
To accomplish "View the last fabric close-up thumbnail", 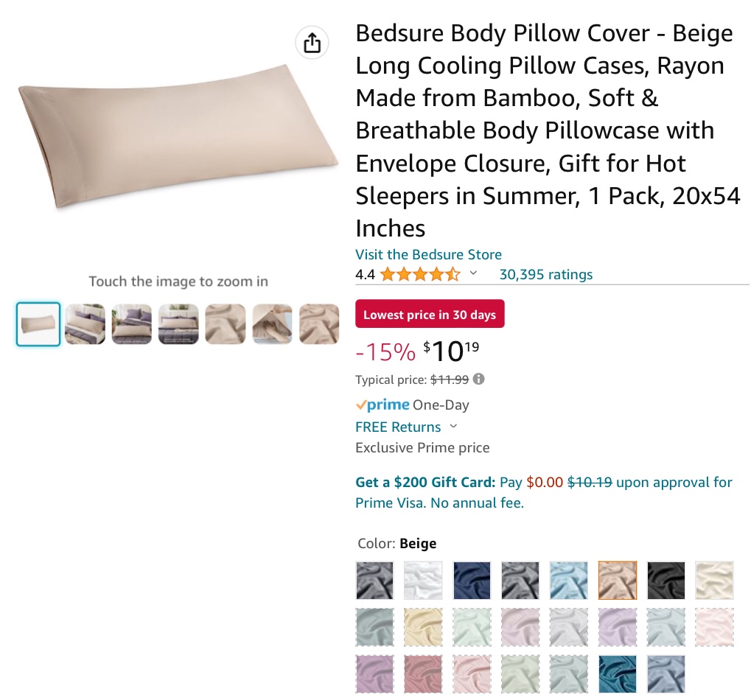I will 319,324.
